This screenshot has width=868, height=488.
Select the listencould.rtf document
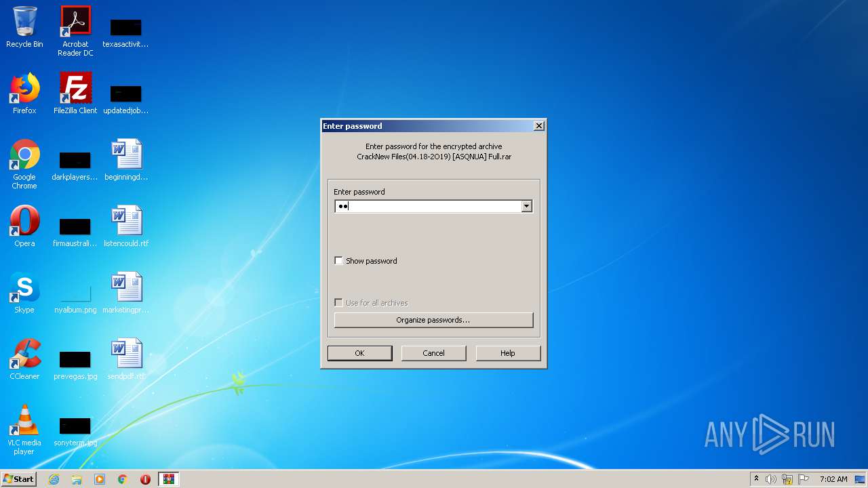[126, 226]
